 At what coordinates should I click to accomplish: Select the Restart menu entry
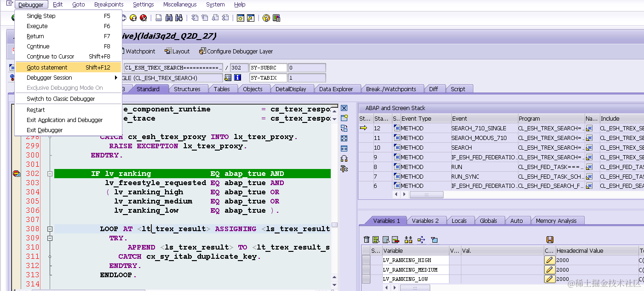coord(69,110)
